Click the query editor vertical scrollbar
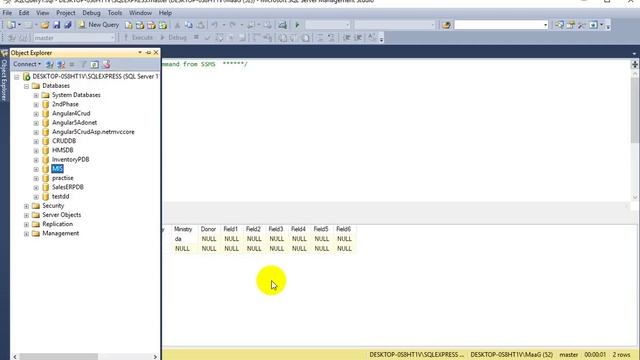The height and width of the screenshot is (360, 640). click(x=635, y=110)
